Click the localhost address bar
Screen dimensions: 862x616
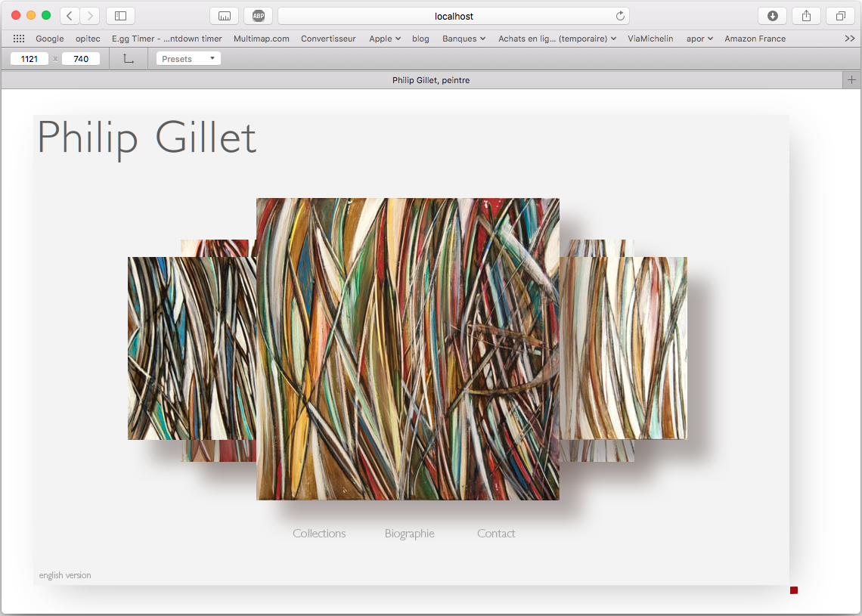point(454,16)
